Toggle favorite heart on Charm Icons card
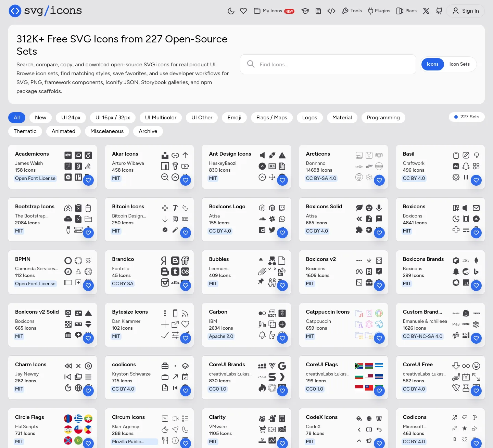 tap(88, 391)
